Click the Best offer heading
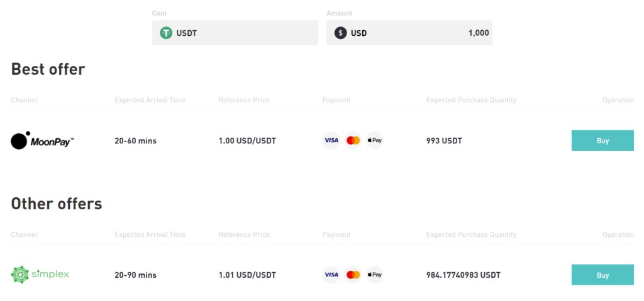 [48, 69]
